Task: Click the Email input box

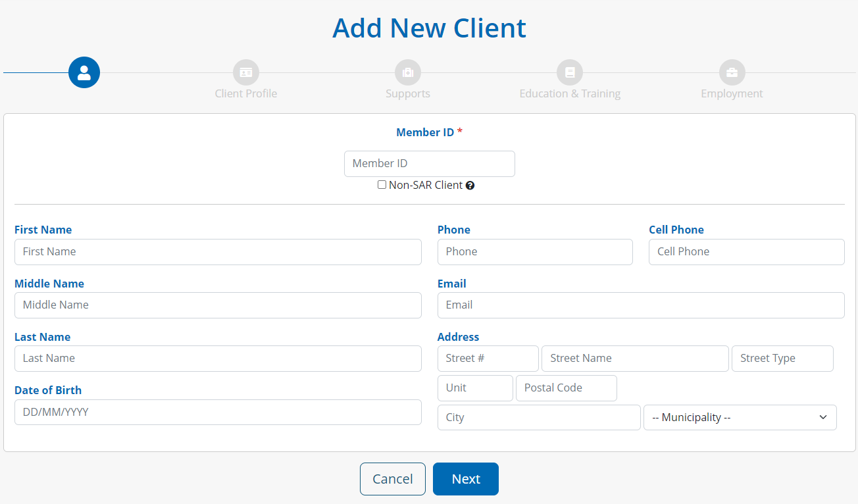Action: 640,305
